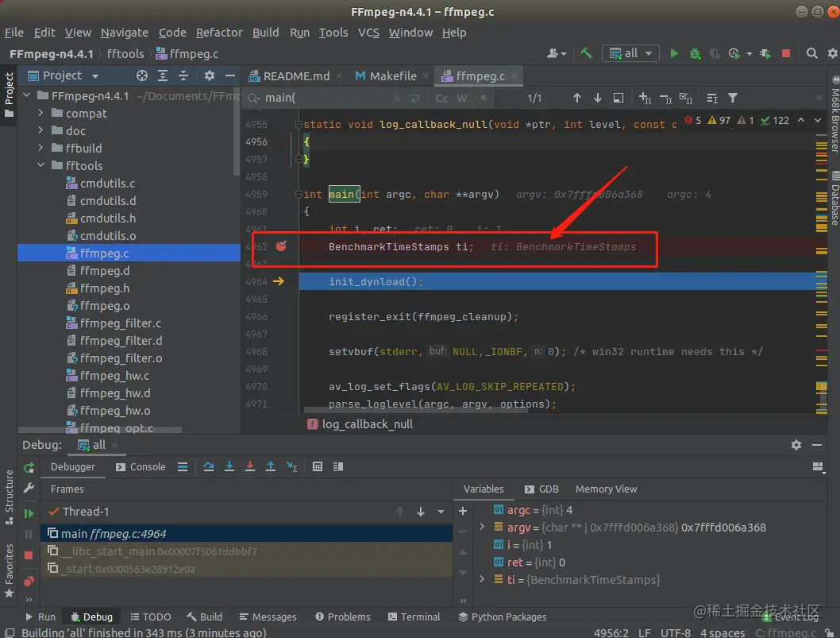This screenshot has width=840, height=638.
Task: Open Terminal tool window
Action: click(x=414, y=617)
